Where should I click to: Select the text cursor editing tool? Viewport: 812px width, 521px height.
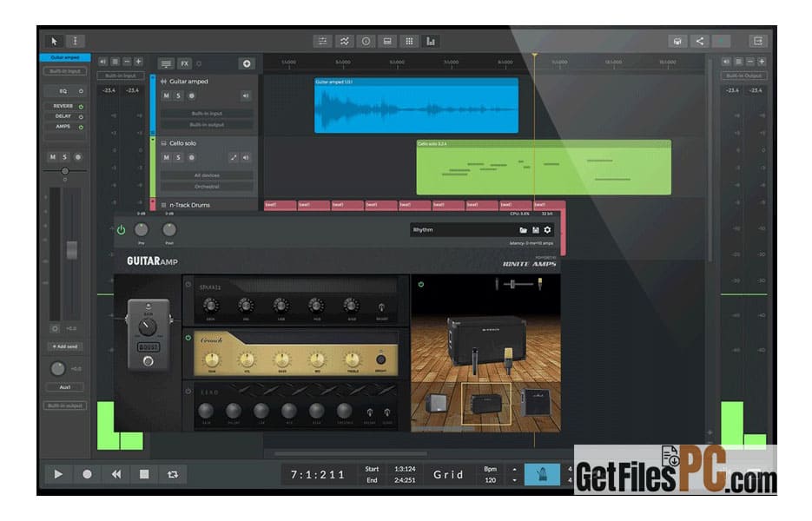75,41
